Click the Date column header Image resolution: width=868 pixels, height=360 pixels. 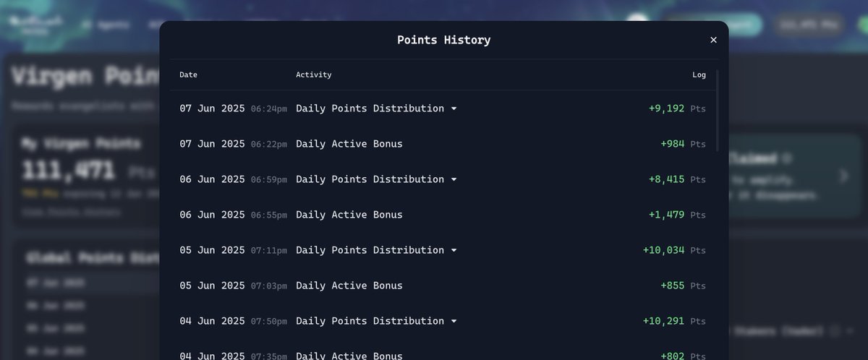[x=188, y=74]
